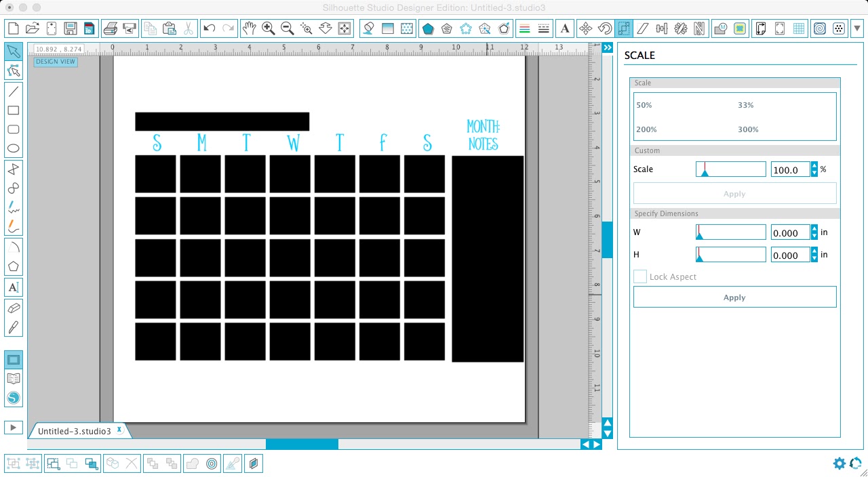868x477 pixels.
Task: Open the Fill Gradient window
Action: click(388, 28)
